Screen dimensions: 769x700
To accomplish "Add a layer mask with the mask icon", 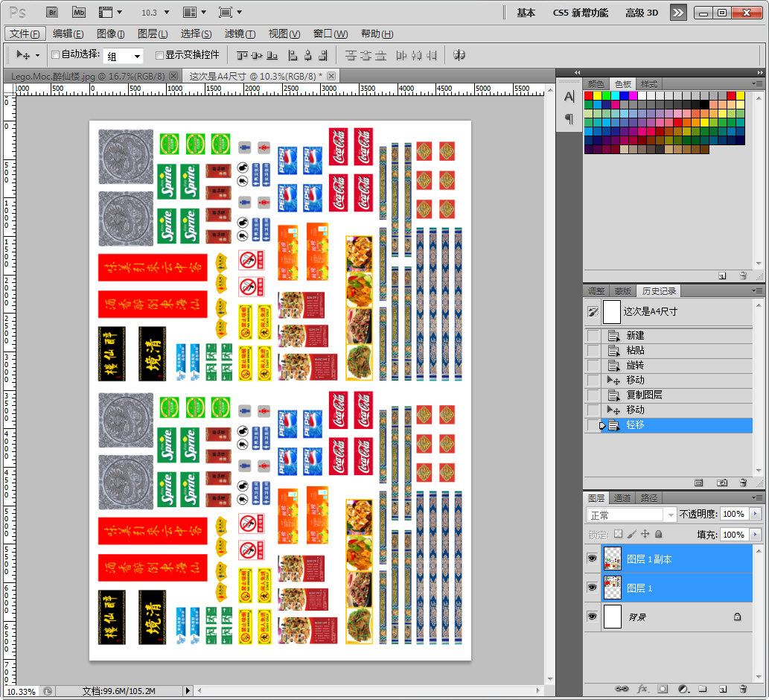I will (x=663, y=689).
